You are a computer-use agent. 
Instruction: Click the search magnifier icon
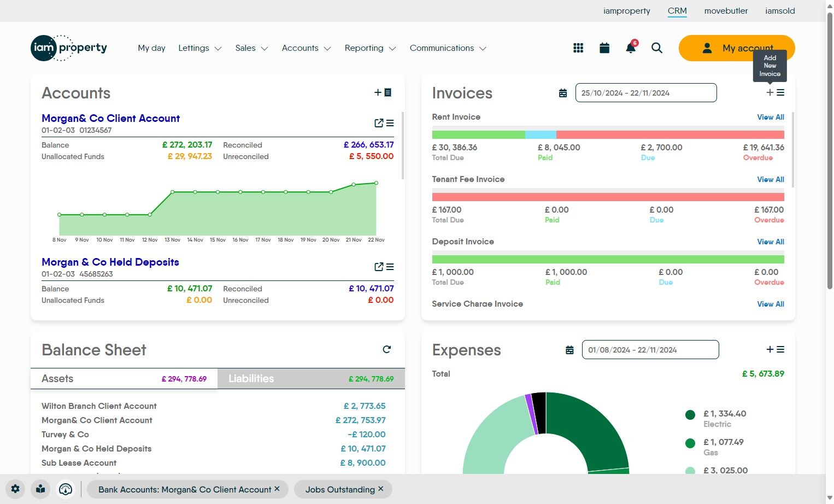657,48
